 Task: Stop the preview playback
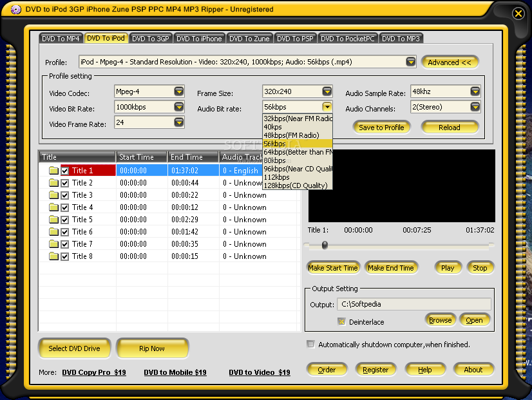(480, 268)
